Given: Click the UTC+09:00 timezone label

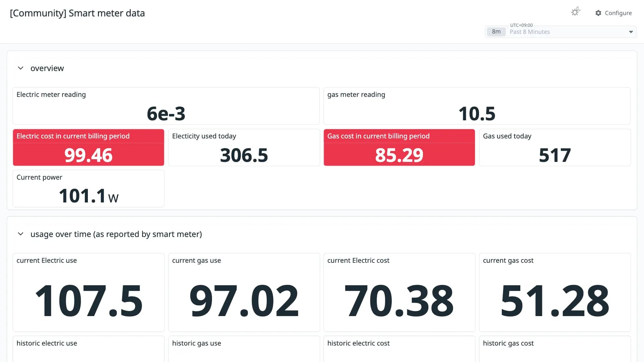Looking at the screenshot, I should (x=521, y=25).
